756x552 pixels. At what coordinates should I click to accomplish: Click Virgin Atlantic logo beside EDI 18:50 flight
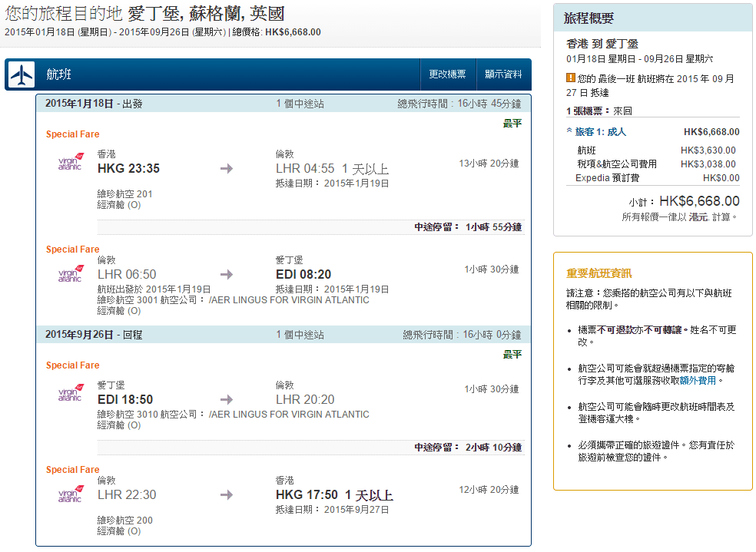point(70,394)
